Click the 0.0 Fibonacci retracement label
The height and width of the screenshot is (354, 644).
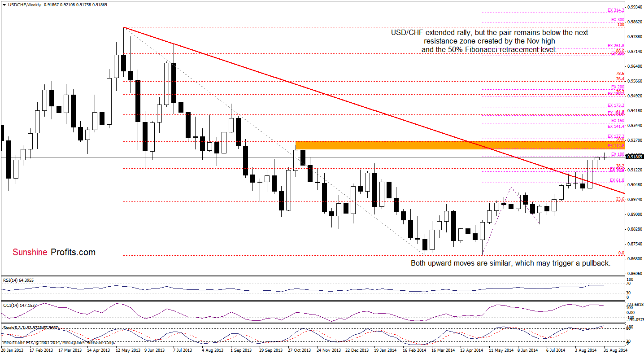point(621,253)
